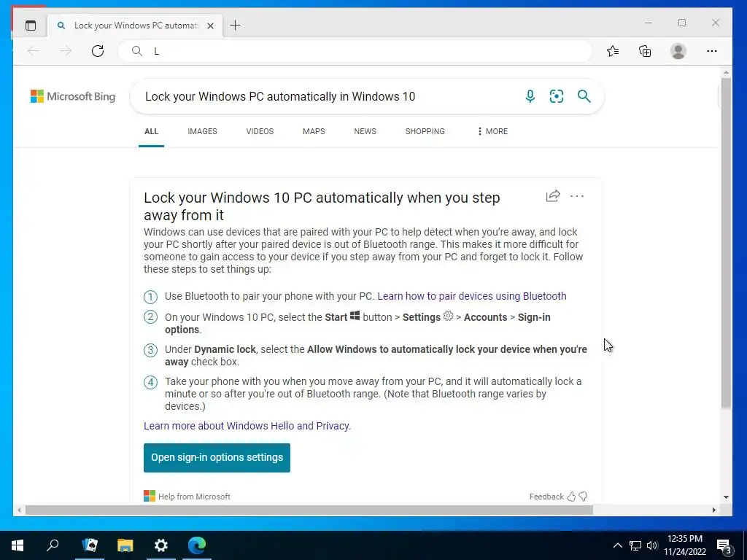
Task: Close the Lock your Windows PC tab
Action: click(x=210, y=26)
